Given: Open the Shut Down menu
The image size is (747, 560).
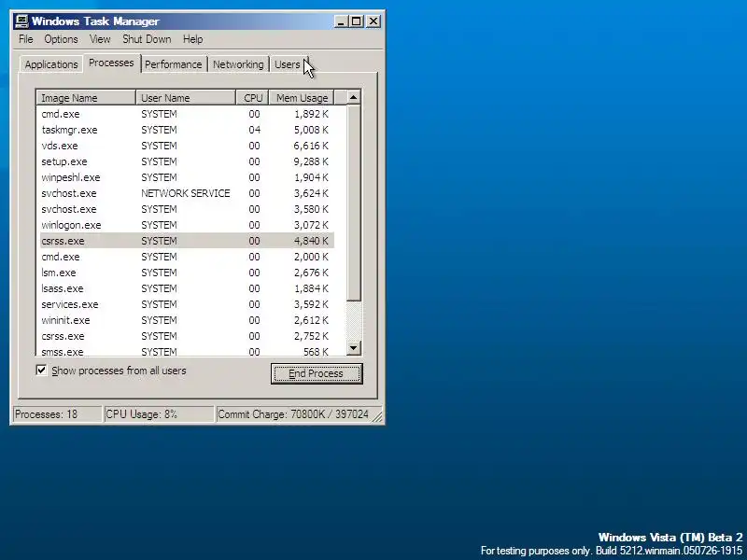Looking at the screenshot, I should [147, 39].
